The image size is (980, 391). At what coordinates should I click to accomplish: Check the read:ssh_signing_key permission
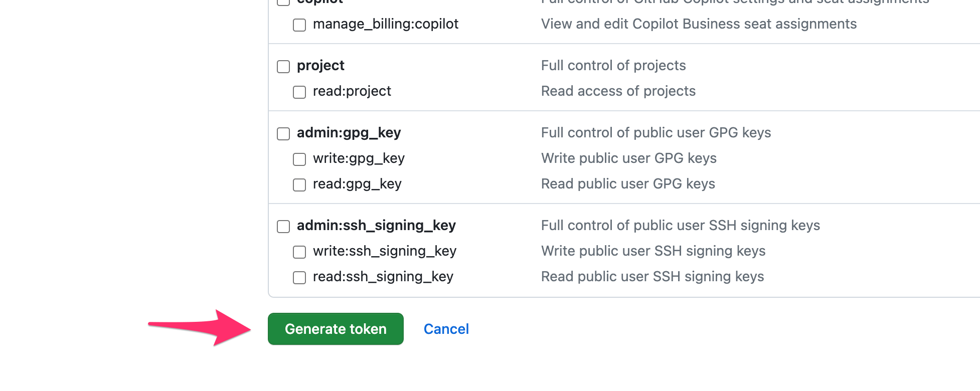click(x=299, y=277)
